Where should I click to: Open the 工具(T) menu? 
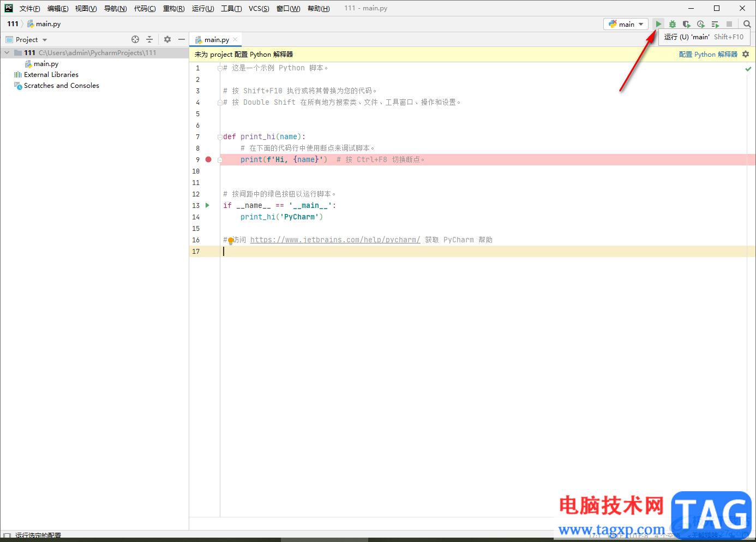point(231,8)
